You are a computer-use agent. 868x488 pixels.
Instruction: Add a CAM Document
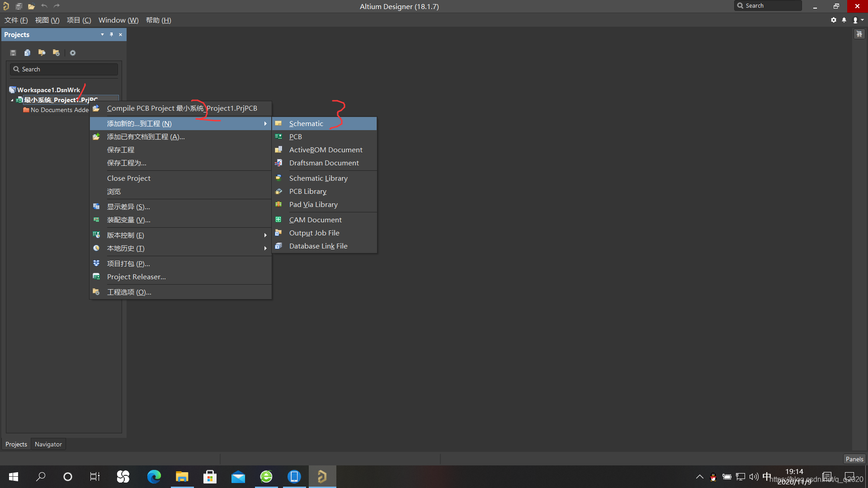click(325, 220)
